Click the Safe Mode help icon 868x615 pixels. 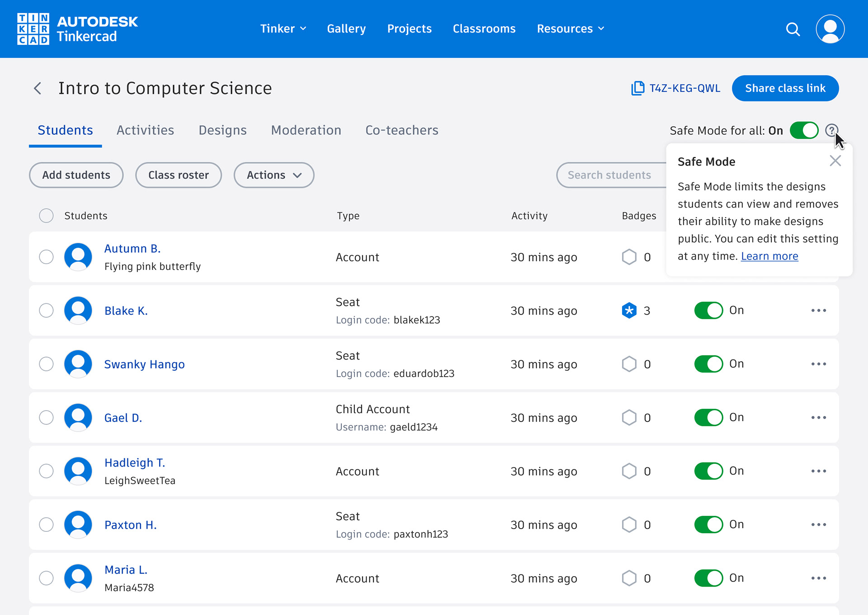click(831, 131)
